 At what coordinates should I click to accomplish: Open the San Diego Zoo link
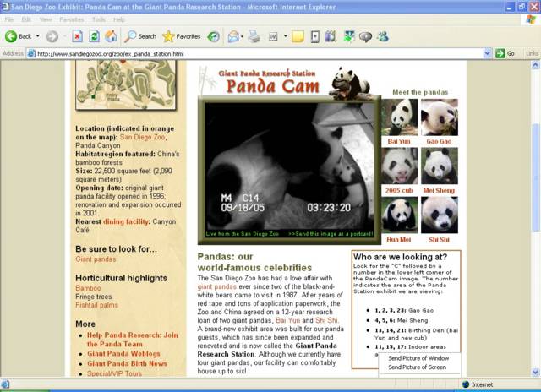(x=143, y=137)
